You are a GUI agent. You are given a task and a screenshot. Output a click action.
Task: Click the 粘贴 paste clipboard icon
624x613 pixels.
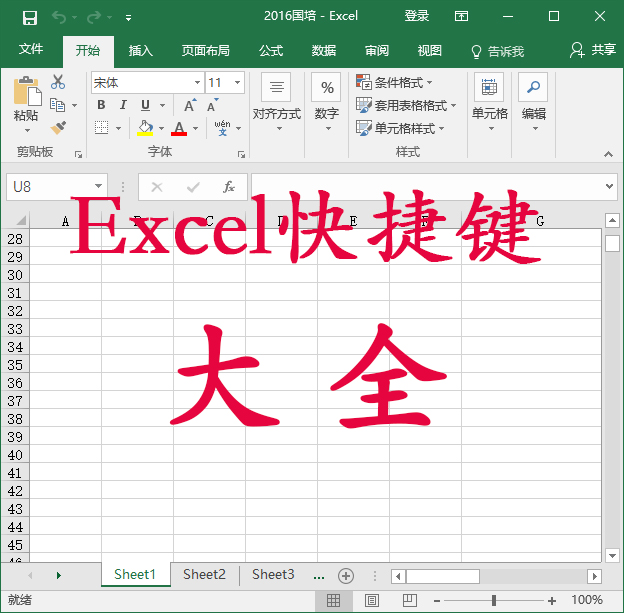pyautogui.click(x=27, y=91)
